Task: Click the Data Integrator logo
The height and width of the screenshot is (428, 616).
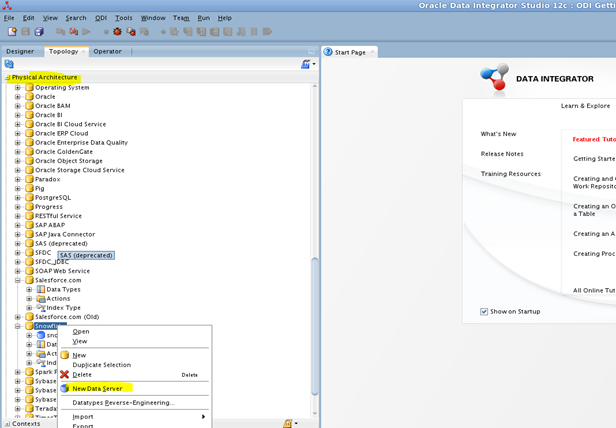Action: [495, 77]
